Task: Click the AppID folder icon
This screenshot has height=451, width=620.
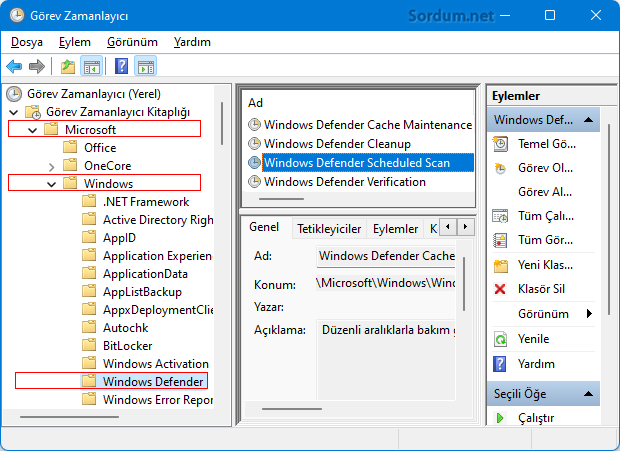Action: click(x=89, y=237)
